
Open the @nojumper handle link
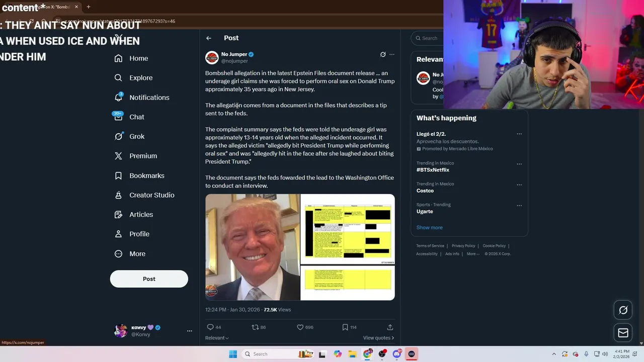tap(234, 61)
